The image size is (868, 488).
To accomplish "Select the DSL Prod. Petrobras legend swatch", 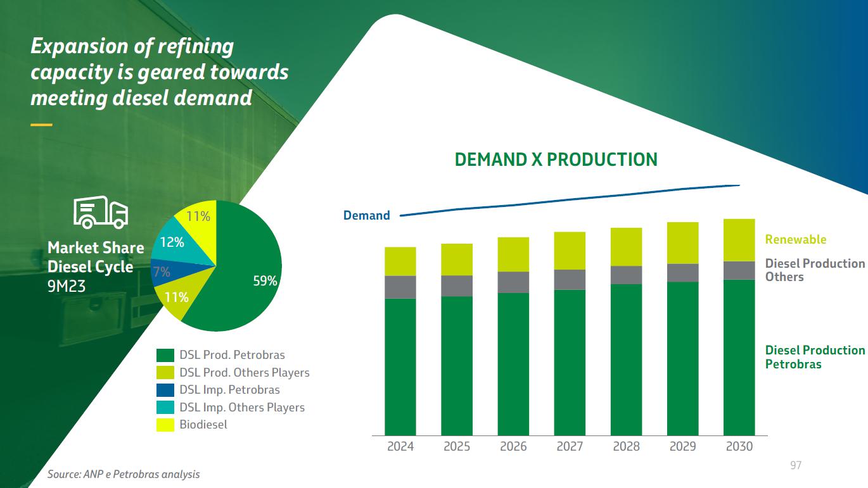I will click(165, 355).
